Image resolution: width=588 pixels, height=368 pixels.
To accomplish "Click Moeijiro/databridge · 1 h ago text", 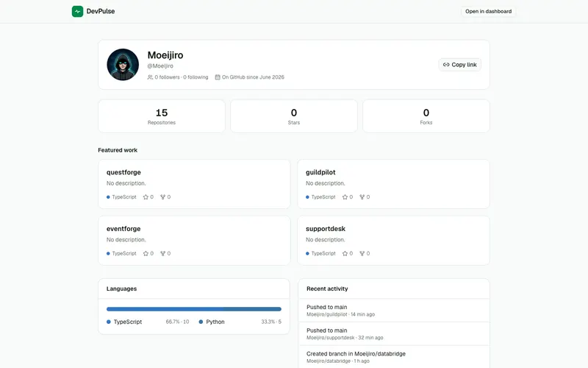I will click(x=338, y=361).
